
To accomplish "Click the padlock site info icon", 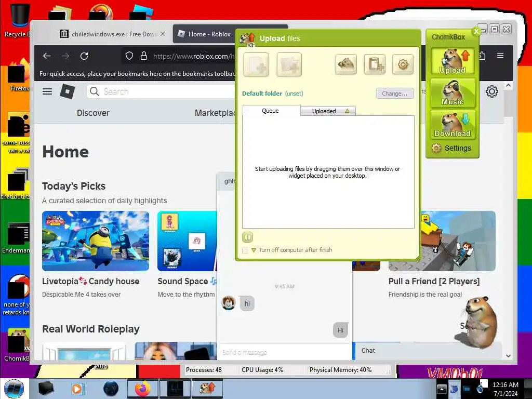I will [144, 56].
